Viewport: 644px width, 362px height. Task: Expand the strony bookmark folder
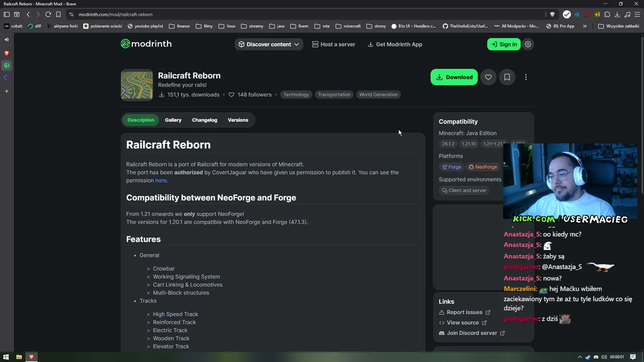click(376, 26)
